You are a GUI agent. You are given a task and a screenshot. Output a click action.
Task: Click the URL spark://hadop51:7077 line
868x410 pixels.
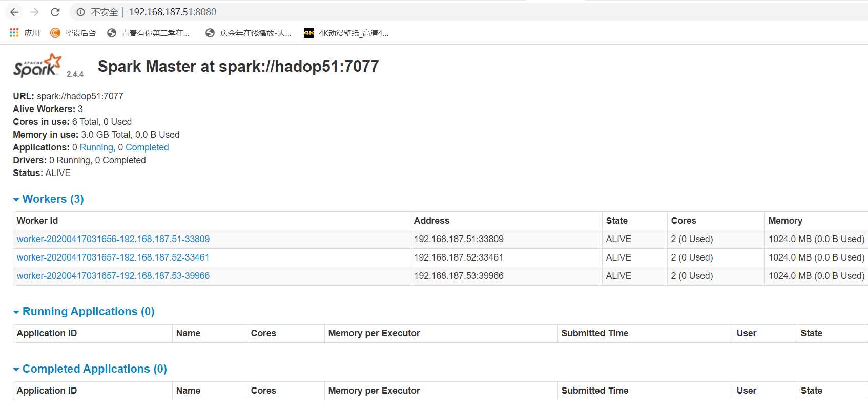pos(68,96)
